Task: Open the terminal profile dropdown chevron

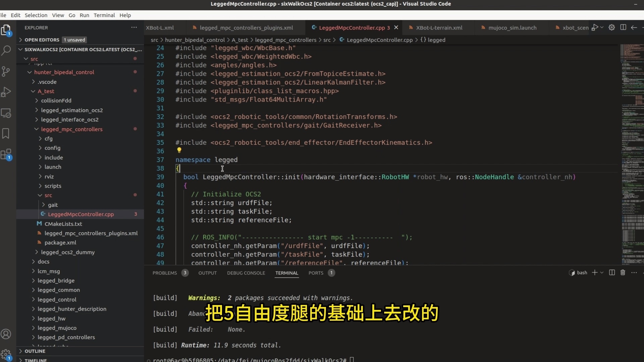Action: tap(601, 273)
